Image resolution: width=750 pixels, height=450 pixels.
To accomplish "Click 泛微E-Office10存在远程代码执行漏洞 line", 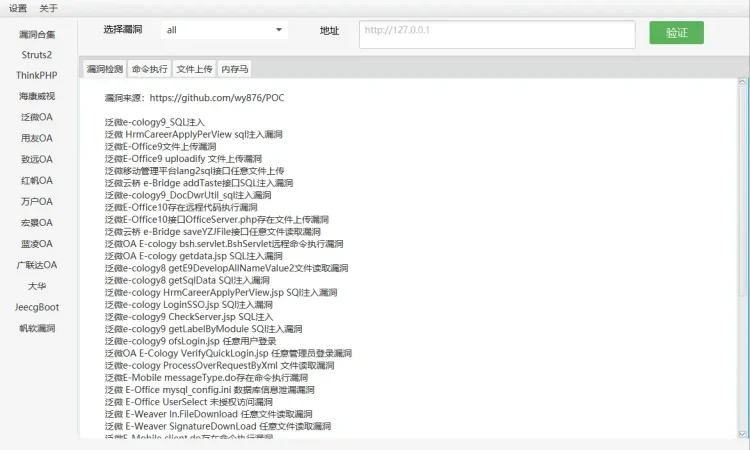I will [181, 208].
